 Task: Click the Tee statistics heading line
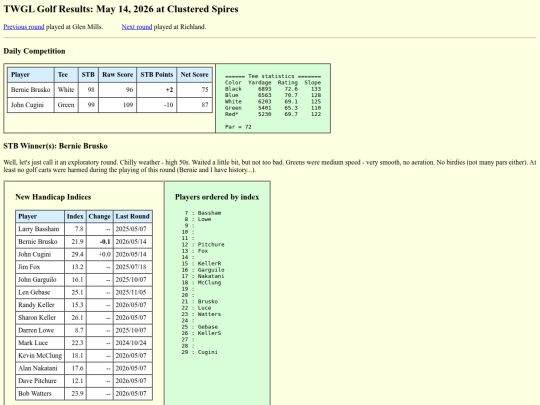(x=273, y=76)
